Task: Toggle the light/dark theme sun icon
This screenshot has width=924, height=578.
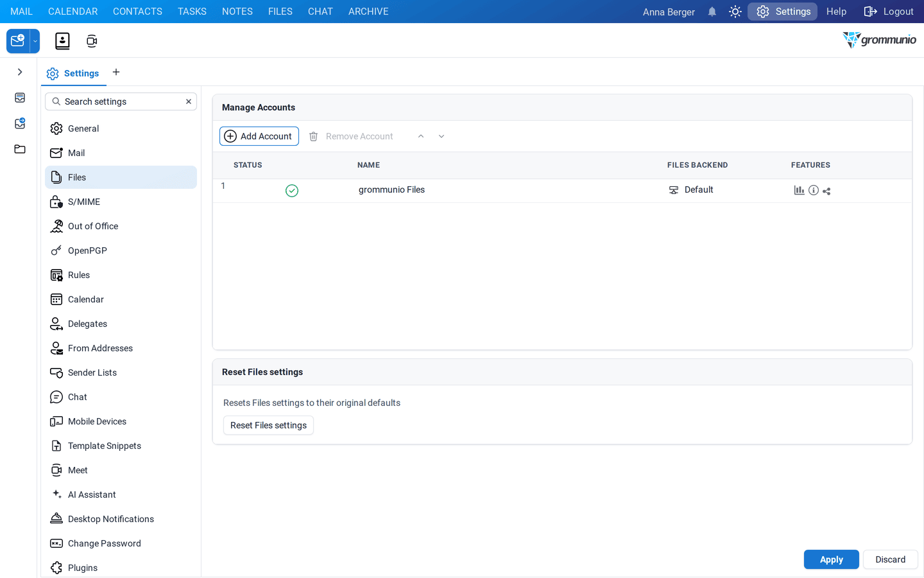Action: pos(735,12)
